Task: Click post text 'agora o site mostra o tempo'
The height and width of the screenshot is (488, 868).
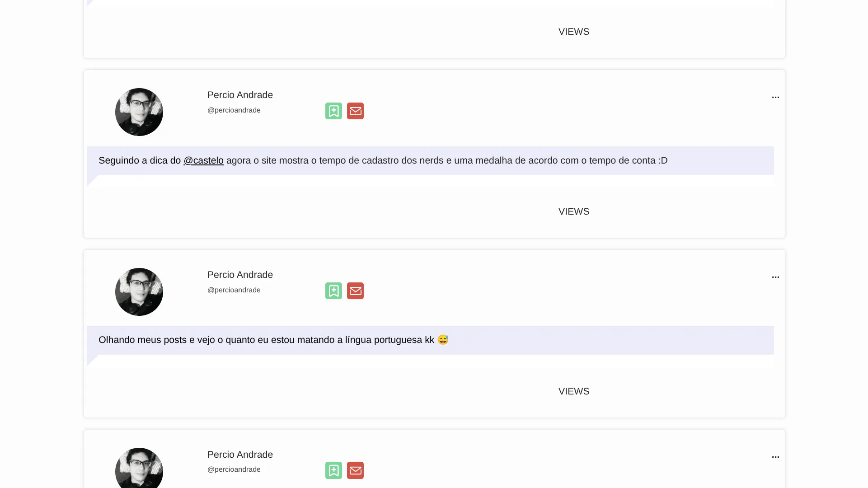Action: [286, 160]
